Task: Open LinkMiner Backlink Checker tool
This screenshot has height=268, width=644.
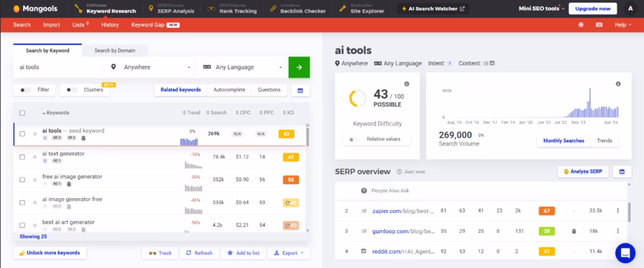Action: [297, 9]
